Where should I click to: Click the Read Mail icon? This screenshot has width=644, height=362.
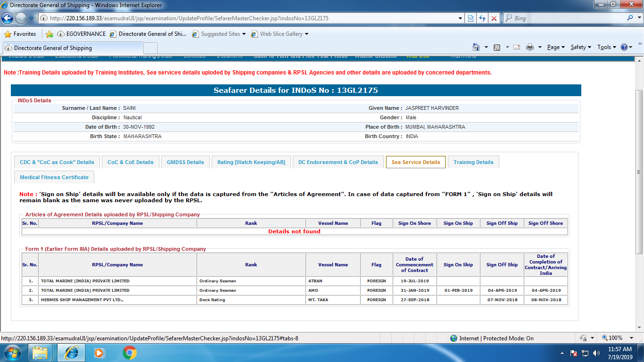pos(517,47)
